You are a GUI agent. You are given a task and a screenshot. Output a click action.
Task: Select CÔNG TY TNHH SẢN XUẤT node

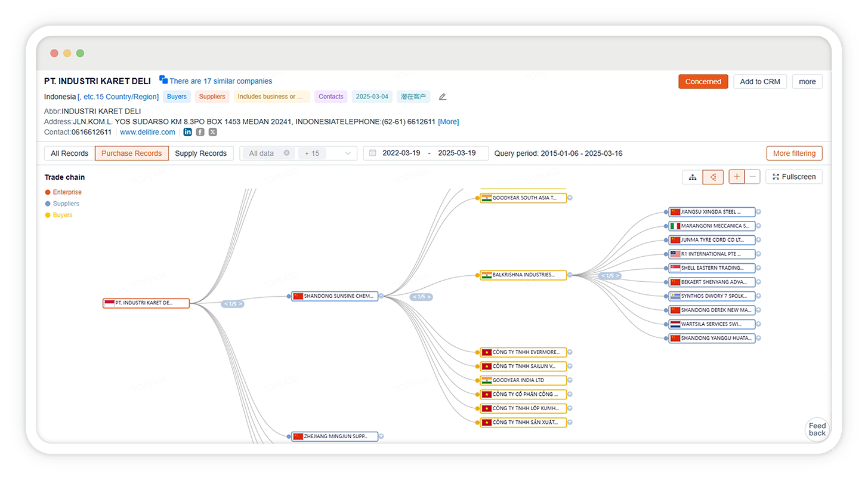523,422
